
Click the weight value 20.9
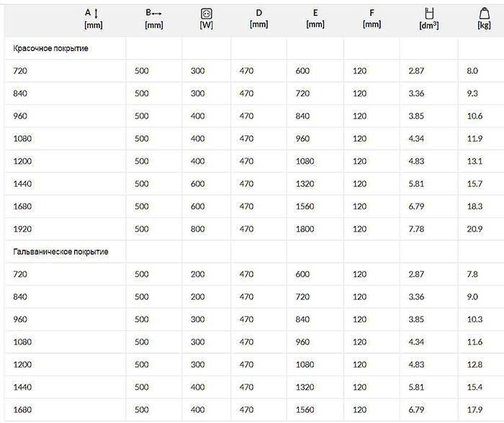(x=474, y=229)
